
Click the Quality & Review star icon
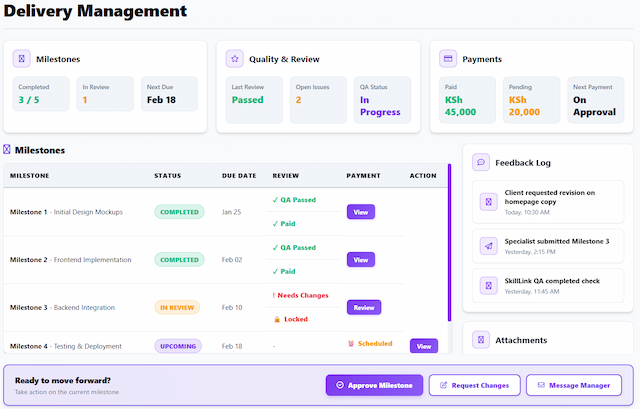click(235, 59)
